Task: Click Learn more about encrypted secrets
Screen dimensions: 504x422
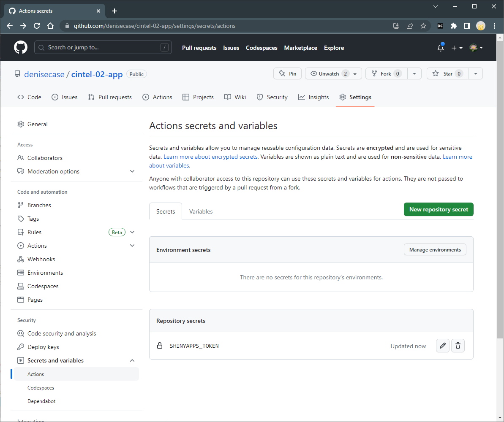Action: [x=210, y=157]
